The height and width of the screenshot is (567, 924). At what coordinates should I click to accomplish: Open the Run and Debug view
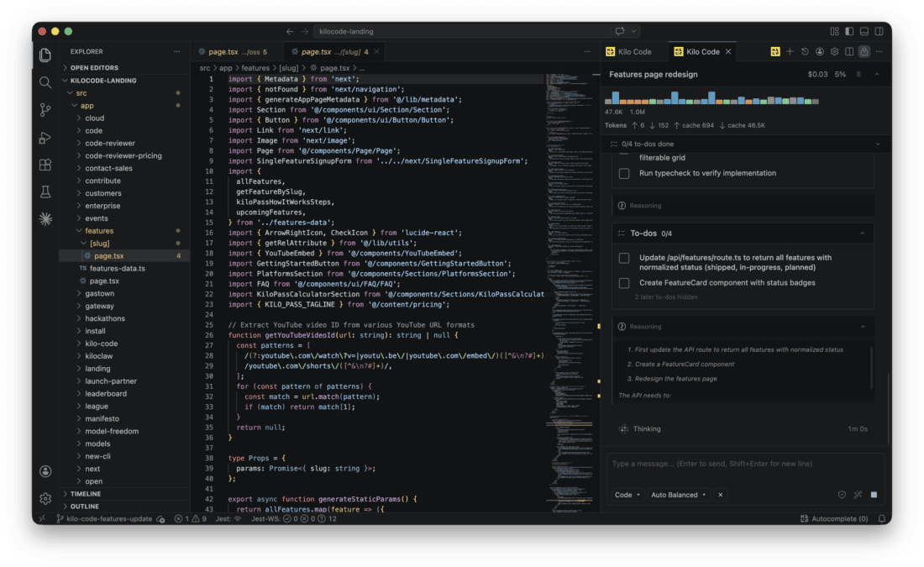[x=45, y=137]
